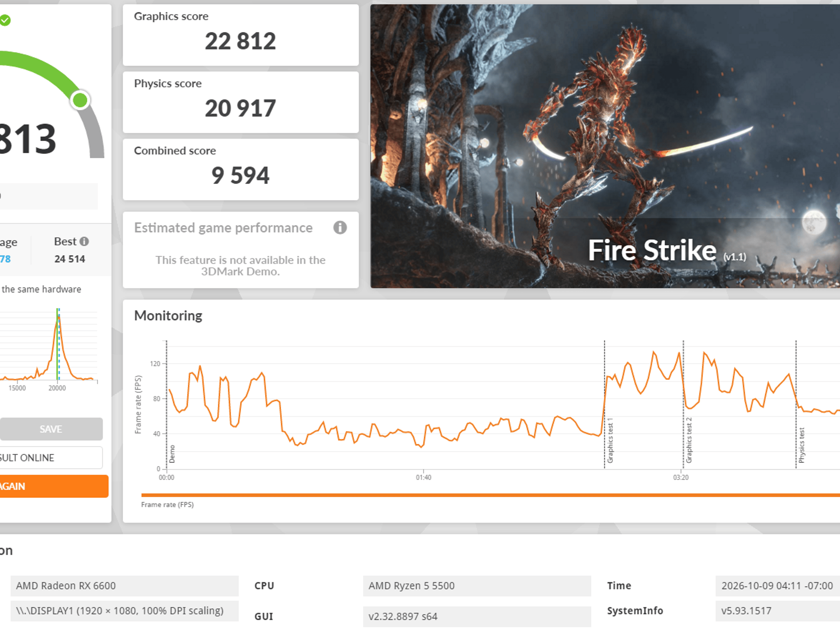Click the orange Frame rate legend bar
Viewport: 840px width, 630px height.
(490, 495)
